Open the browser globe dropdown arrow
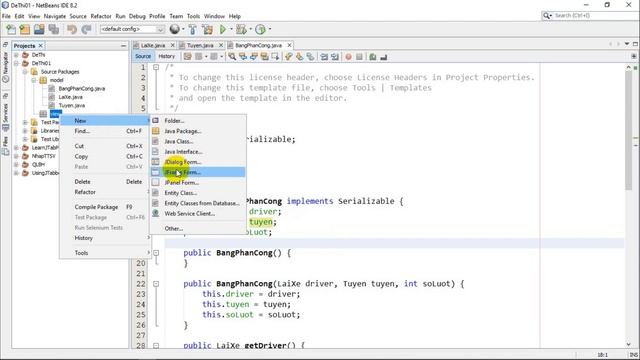 pos(183,29)
